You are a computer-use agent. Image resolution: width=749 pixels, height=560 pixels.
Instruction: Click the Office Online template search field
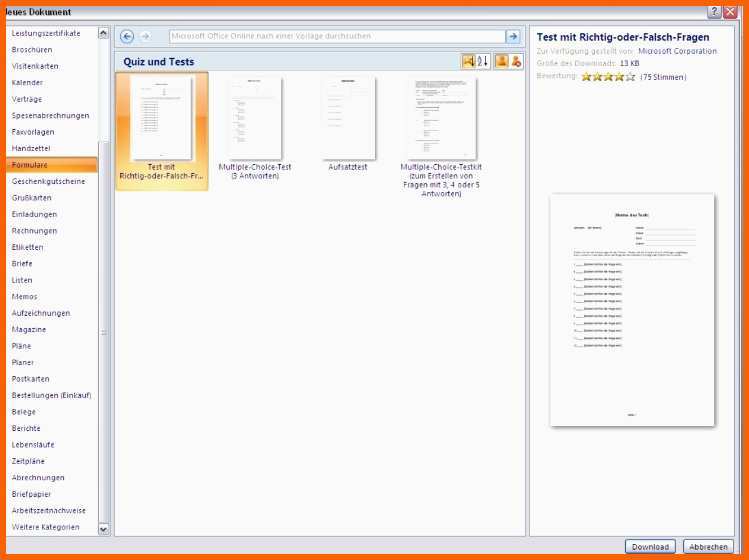335,36
